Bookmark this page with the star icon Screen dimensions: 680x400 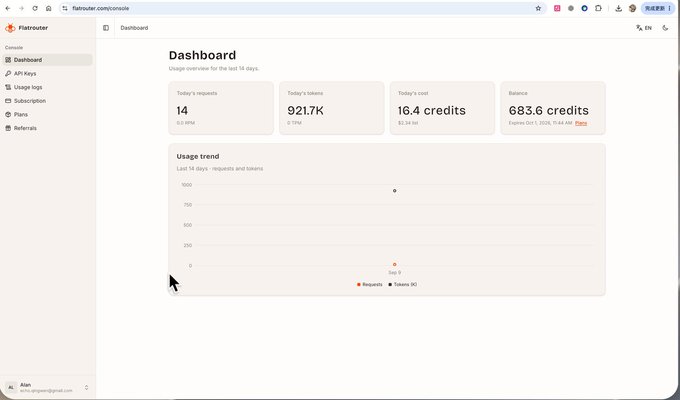pos(538,8)
